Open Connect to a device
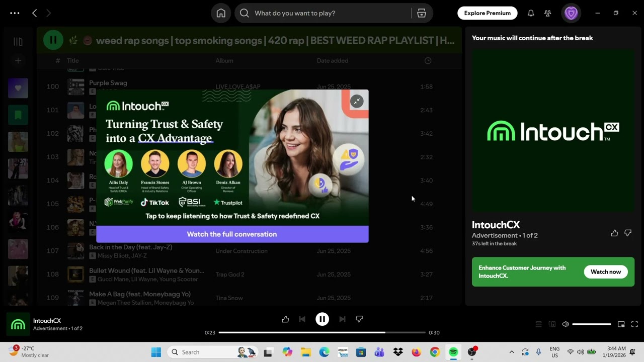The width and height of the screenshot is (644, 362). coord(552,324)
